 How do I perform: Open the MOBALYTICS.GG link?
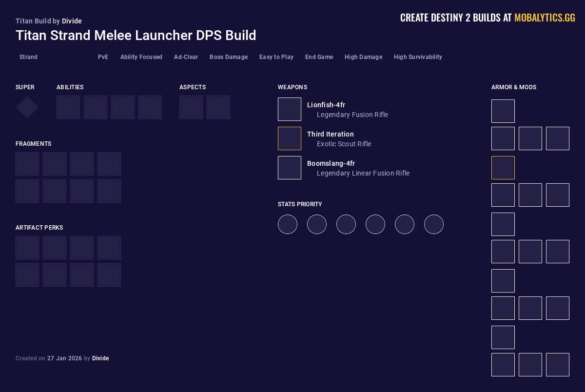(545, 18)
